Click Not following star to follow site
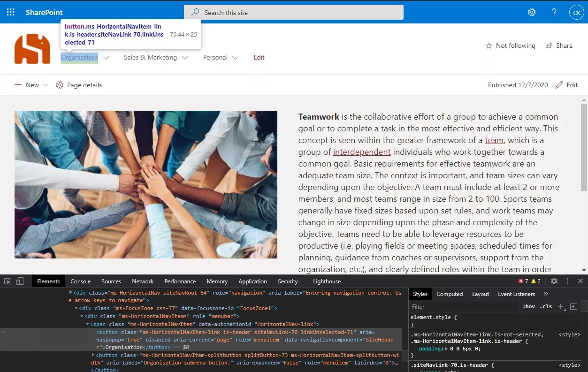 pyautogui.click(x=510, y=46)
